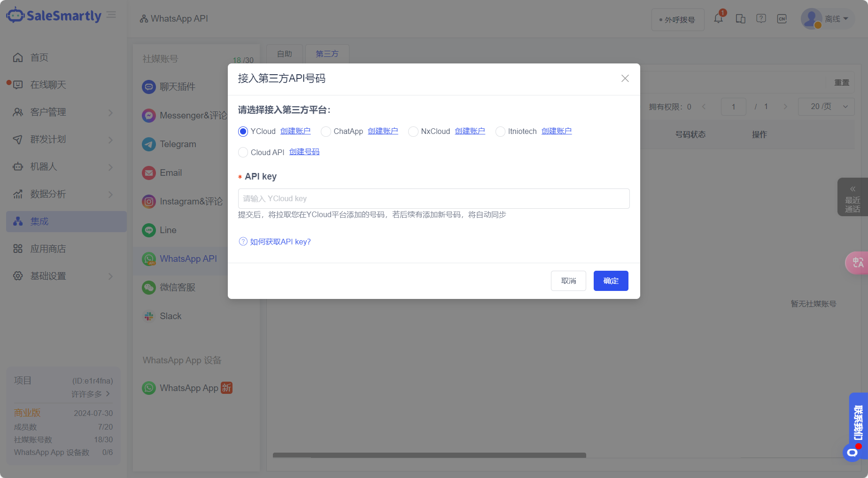Open the 如何获取API key? help link

pyautogui.click(x=280, y=242)
